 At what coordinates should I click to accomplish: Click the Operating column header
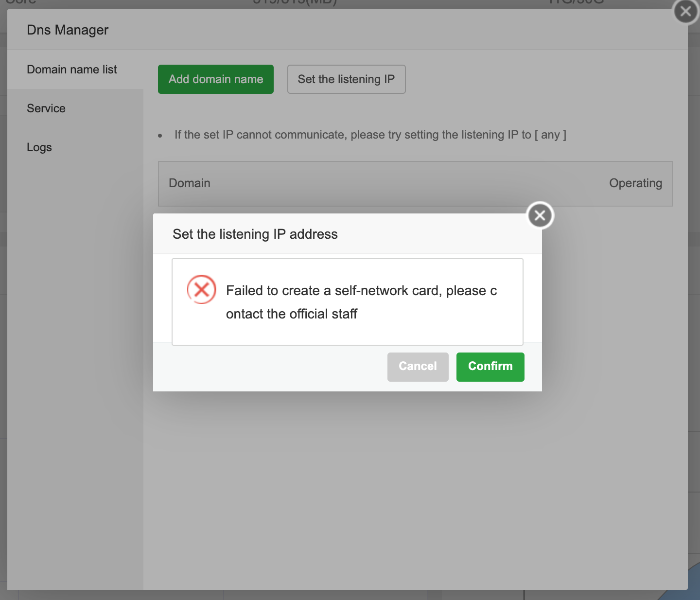click(x=635, y=183)
